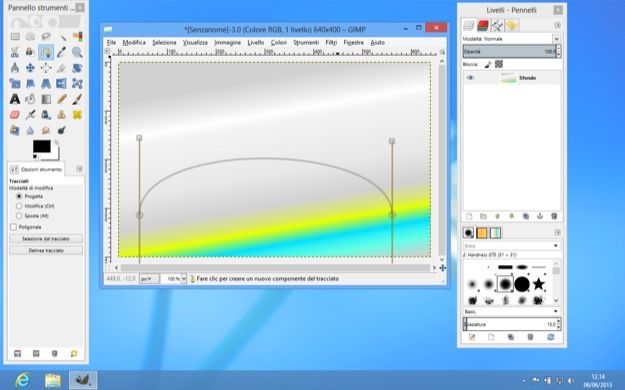The image size is (625, 390).
Task: Select the Modifica (Ctrl) edit mode radio
Action: pyautogui.click(x=19, y=206)
